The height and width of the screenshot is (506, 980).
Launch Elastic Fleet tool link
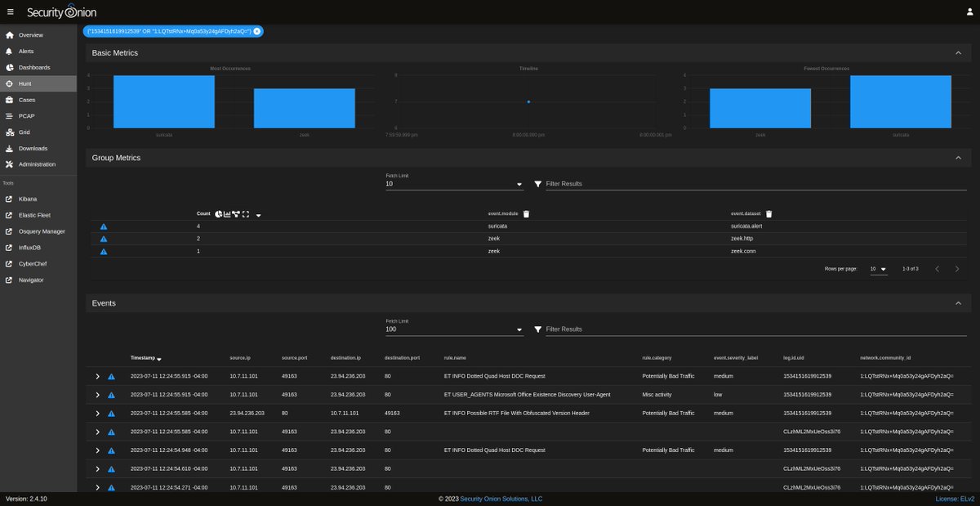click(38, 215)
